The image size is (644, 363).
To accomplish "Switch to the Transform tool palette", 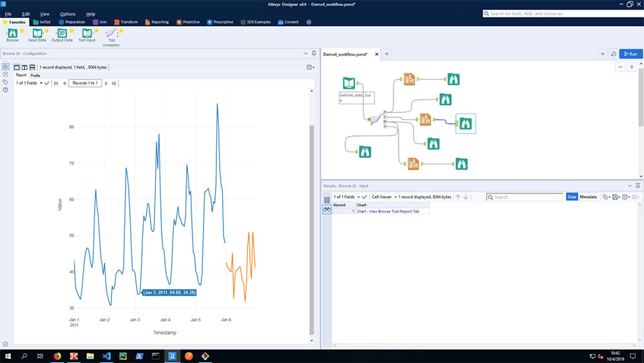I will pyautogui.click(x=126, y=22).
